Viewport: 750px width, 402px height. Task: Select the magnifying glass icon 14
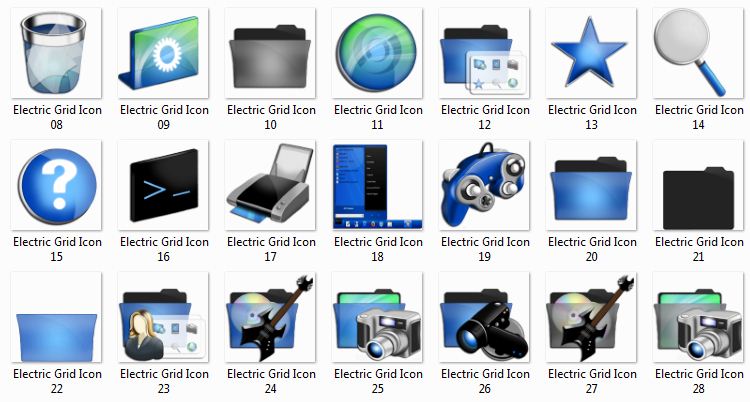coord(698,53)
